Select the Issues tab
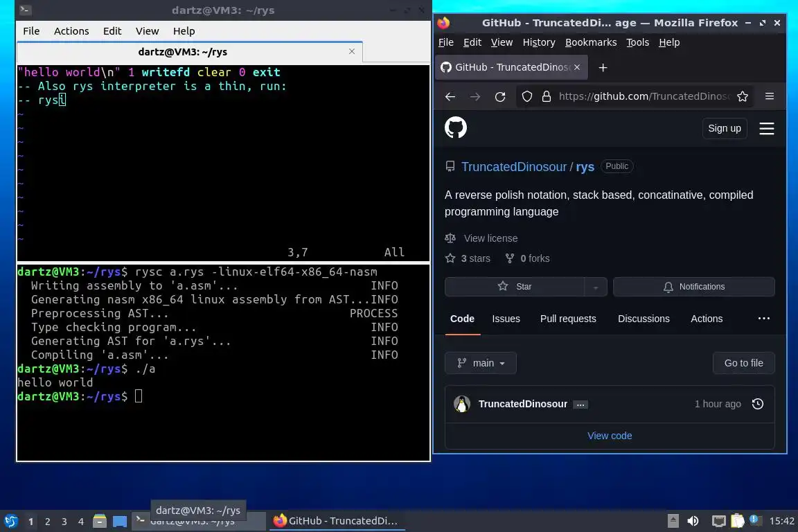Image resolution: width=798 pixels, height=532 pixels. tap(506, 319)
